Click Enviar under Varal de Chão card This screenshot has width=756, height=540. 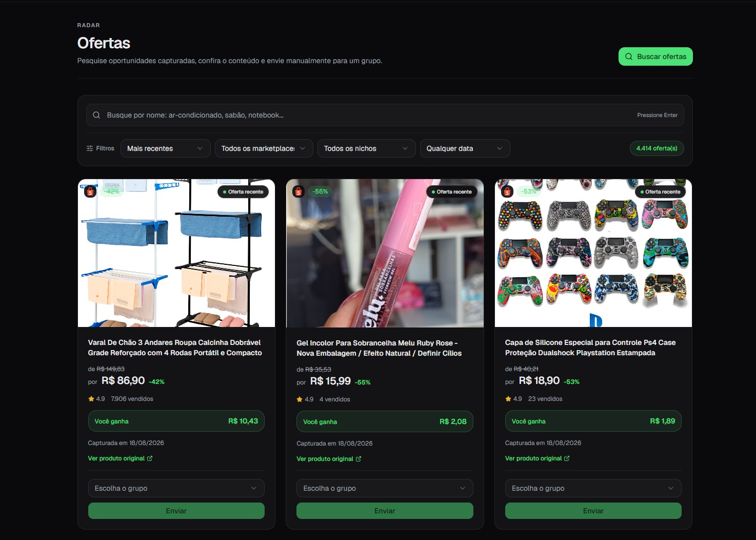176,511
